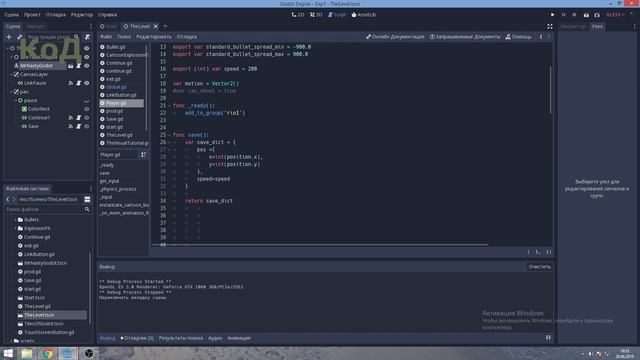This screenshot has width=640, height=360.
Task: Collapse bottom output panel icon
Action: click(548, 338)
